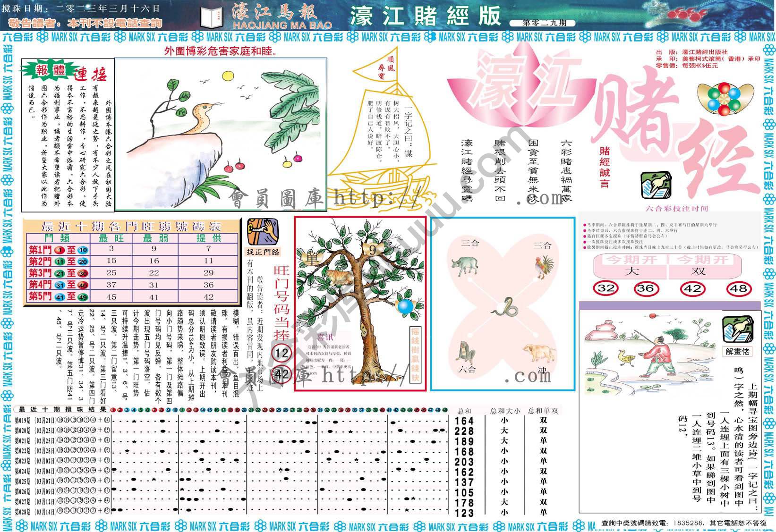The height and width of the screenshot is (532, 776).
Task: Click the 敬告讀者 本刊不設電話查詢 notice
Action: coord(85,23)
